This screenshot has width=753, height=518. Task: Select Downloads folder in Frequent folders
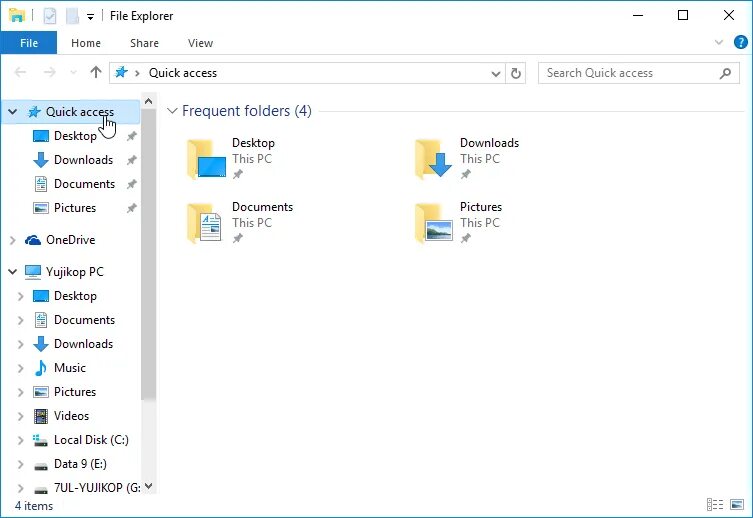[x=467, y=158]
